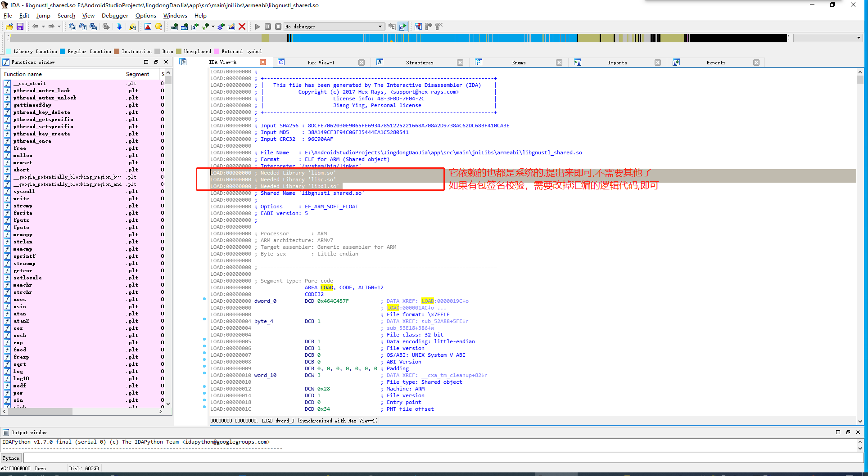Sort by Function name column header
868x476 pixels.
click(x=63, y=74)
